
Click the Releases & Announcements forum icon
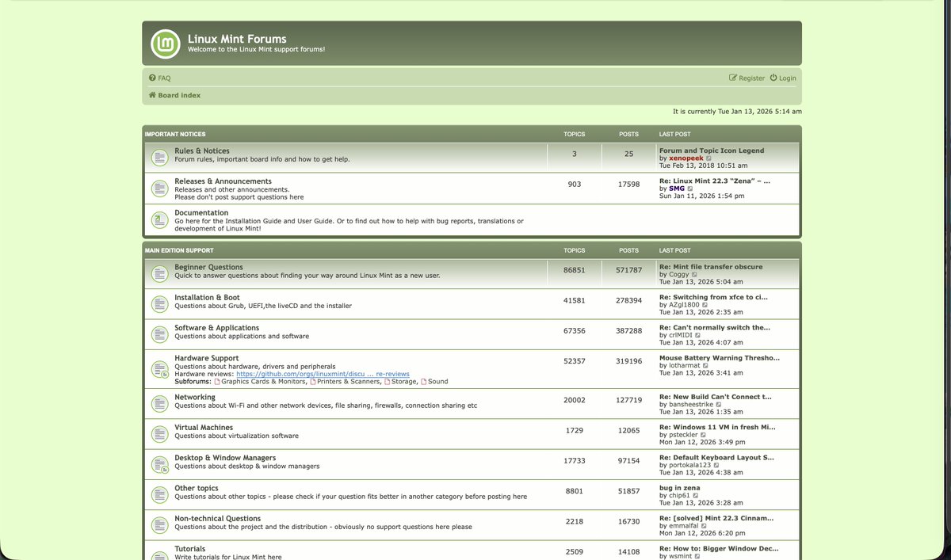pos(159,189)
